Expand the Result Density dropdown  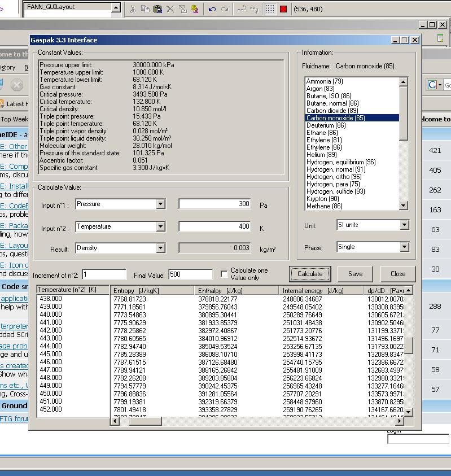pyautogui.click(x=160, y=248)
